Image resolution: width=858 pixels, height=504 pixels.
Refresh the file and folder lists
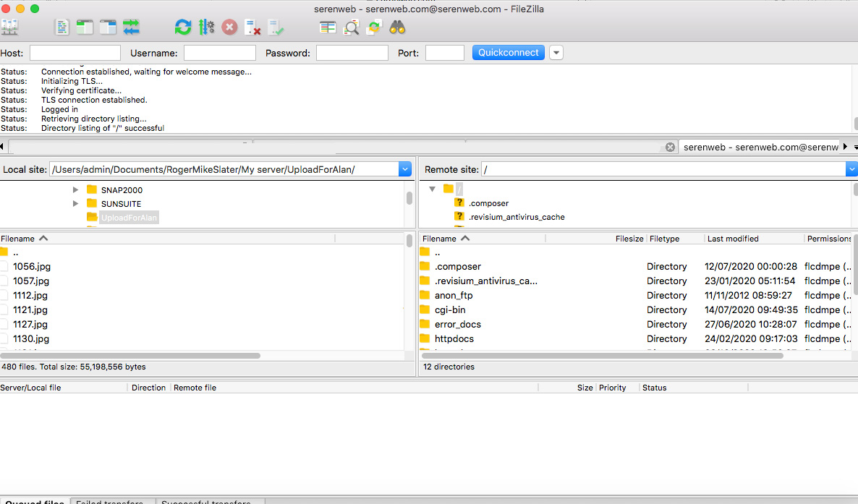tap(183, 27)
